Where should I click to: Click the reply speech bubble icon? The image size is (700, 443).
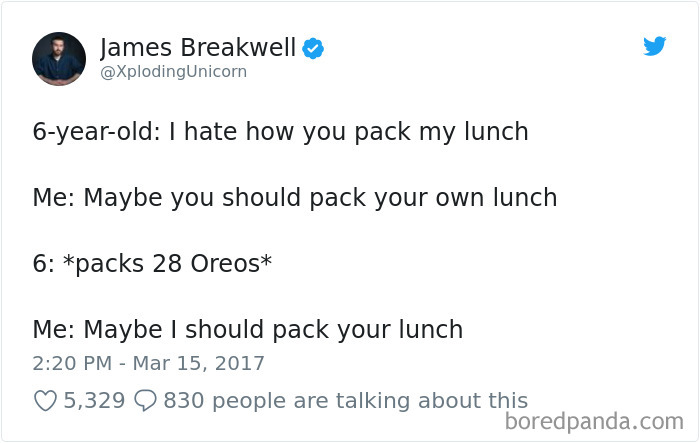pos(145,401)
